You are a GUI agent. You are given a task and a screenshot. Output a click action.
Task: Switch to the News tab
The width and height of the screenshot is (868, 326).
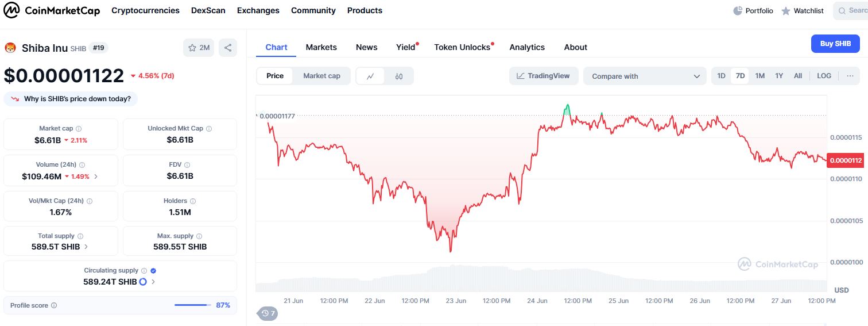point(367,47)
